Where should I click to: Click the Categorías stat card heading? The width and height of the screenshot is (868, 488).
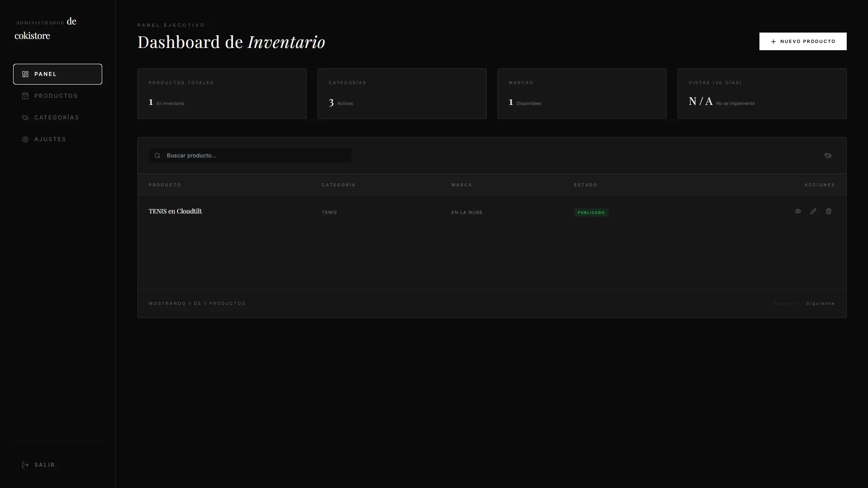(347, 83)
